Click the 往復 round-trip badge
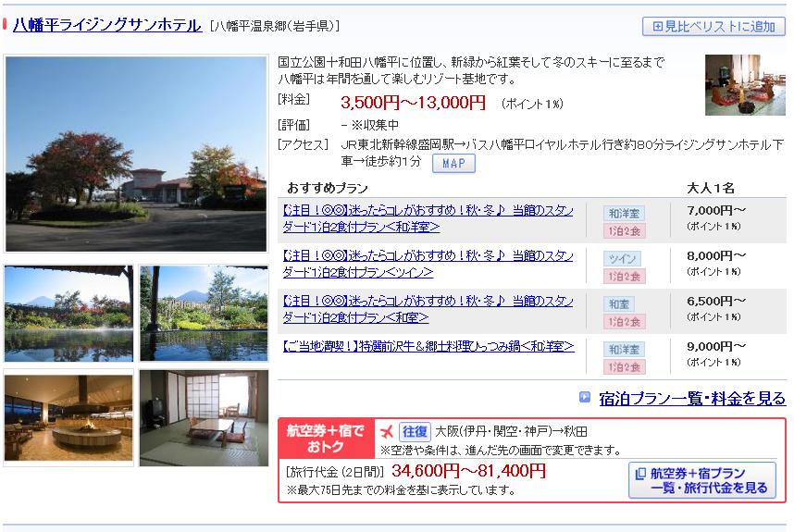 (415, 432)
